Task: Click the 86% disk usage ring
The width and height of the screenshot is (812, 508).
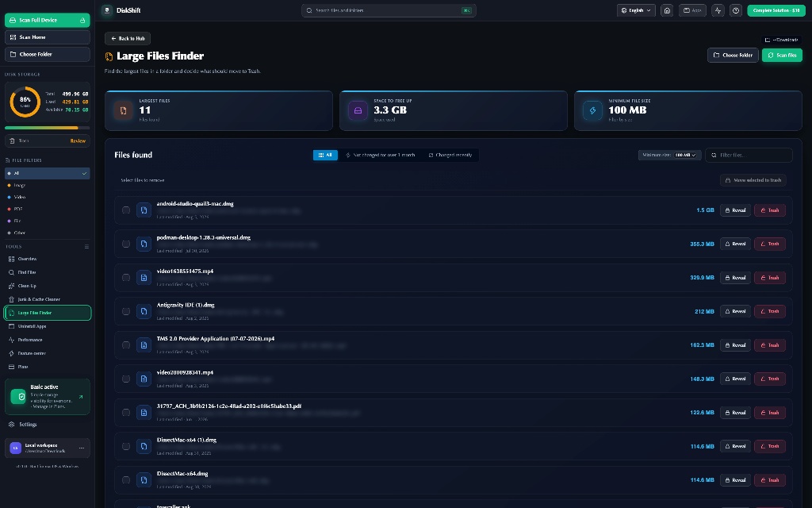Action: 25,102
